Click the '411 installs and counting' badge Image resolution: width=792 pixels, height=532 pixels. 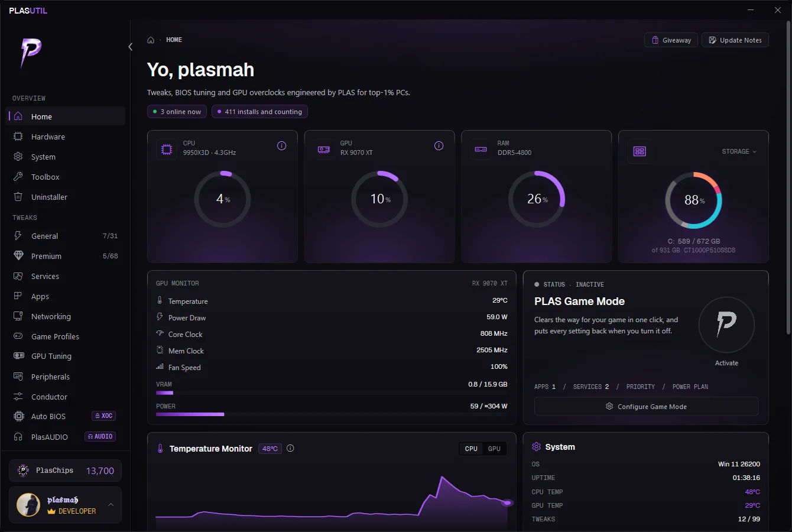pyautogui.click(x=259, y=112)
